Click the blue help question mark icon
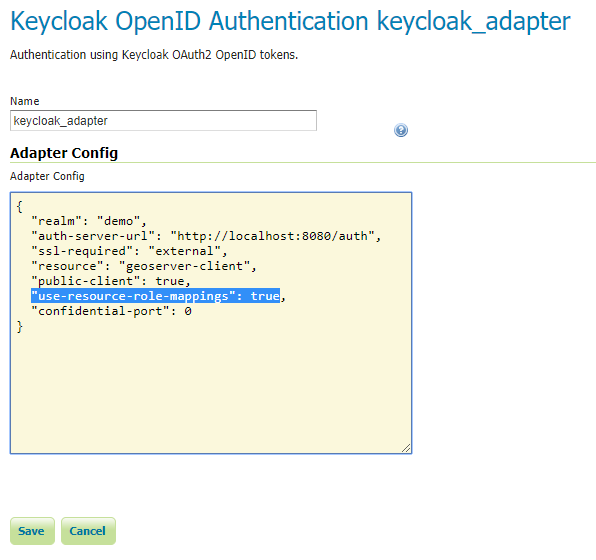596x560 pixels. tap(401, 130)
